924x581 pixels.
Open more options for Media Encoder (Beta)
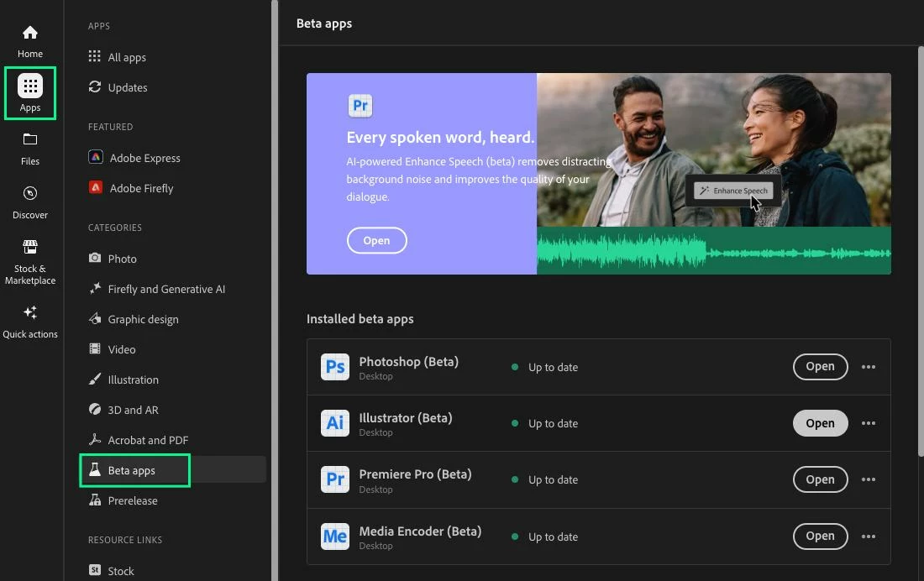coord(868,537)
